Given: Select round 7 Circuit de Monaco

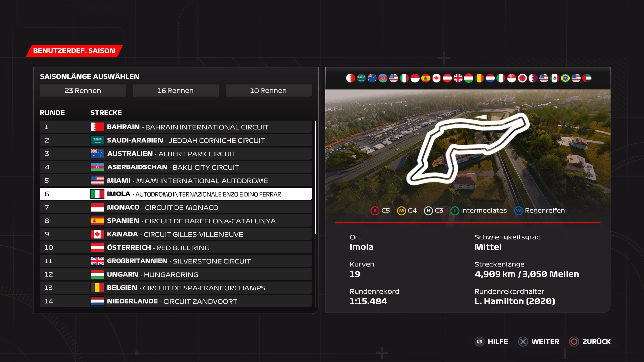Looking at the screenshot, I should click(x=176, y=207).
